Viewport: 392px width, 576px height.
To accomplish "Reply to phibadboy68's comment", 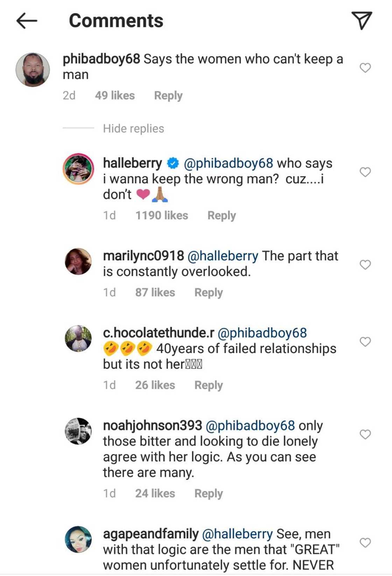I will pyautogui.click(x=169, y=95).
